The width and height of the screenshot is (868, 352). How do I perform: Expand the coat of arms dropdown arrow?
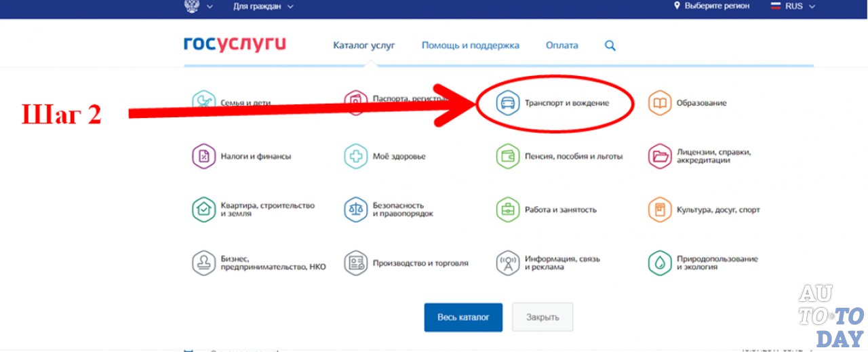coord(210,6)
